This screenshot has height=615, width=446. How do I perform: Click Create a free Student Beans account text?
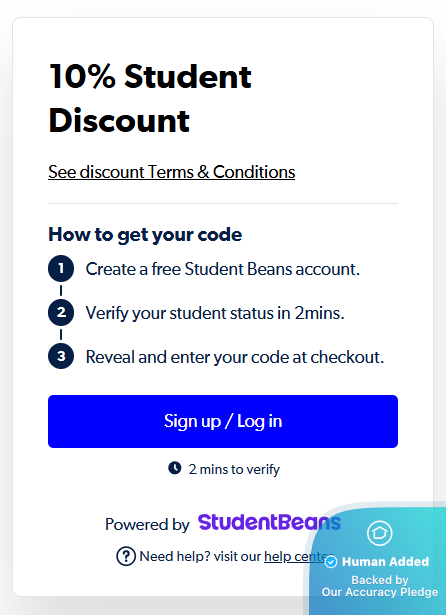(222, 269)
